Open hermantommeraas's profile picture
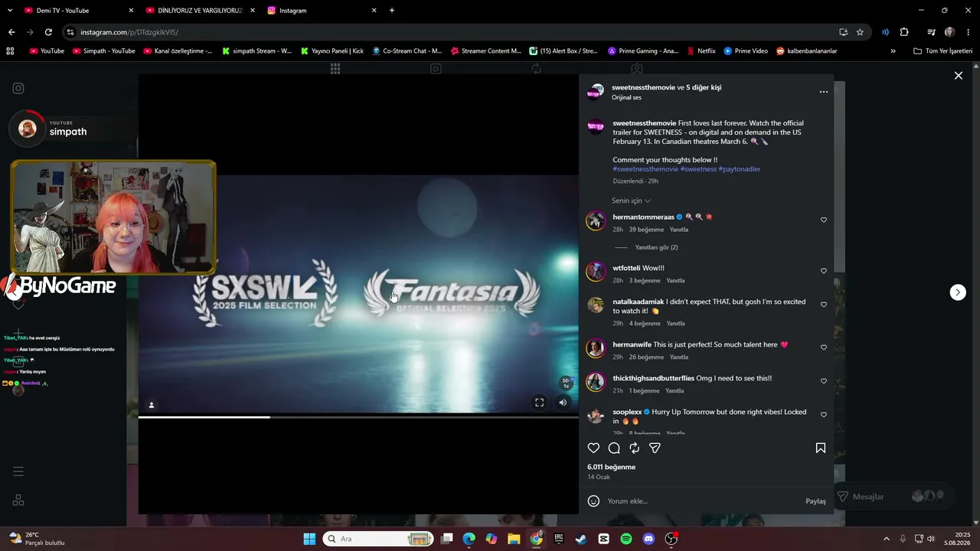The width and height of the screenshot is (980, 551). (596, 221)
